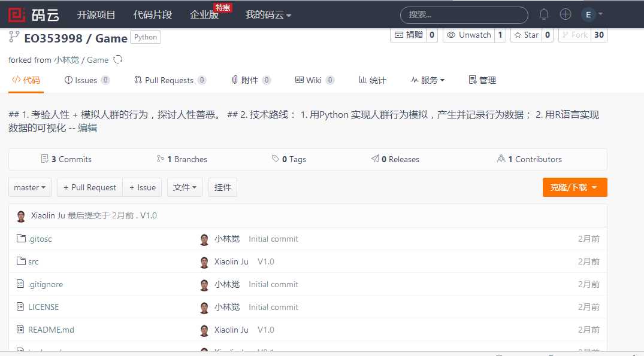Switch to the 附件 attachments tab

251,80
